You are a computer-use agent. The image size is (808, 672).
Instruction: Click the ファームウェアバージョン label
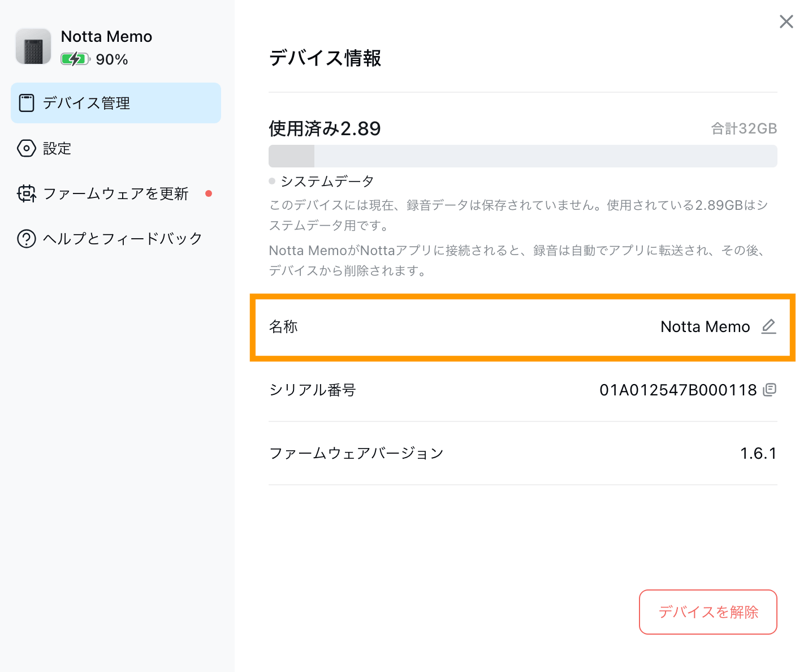tap(356, 453)
